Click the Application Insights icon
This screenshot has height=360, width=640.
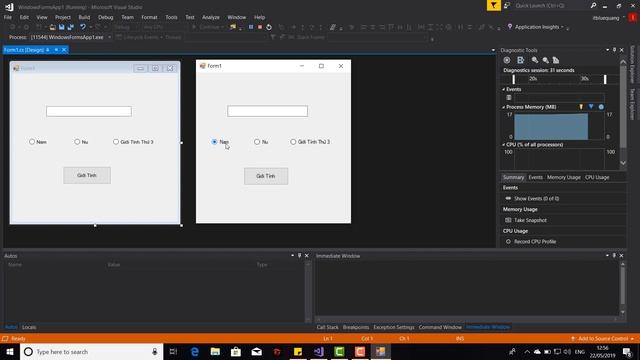[510, 27]
